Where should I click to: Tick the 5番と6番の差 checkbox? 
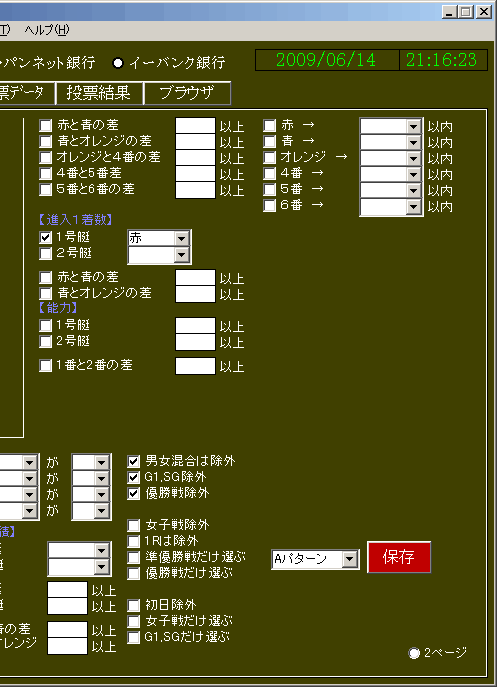coord(46,190)
